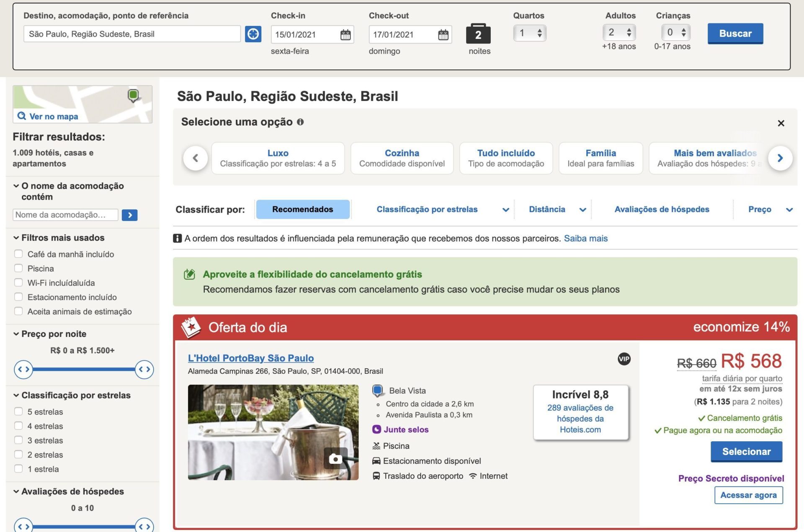Click the free cancellation edit icon

click(189, 274)
